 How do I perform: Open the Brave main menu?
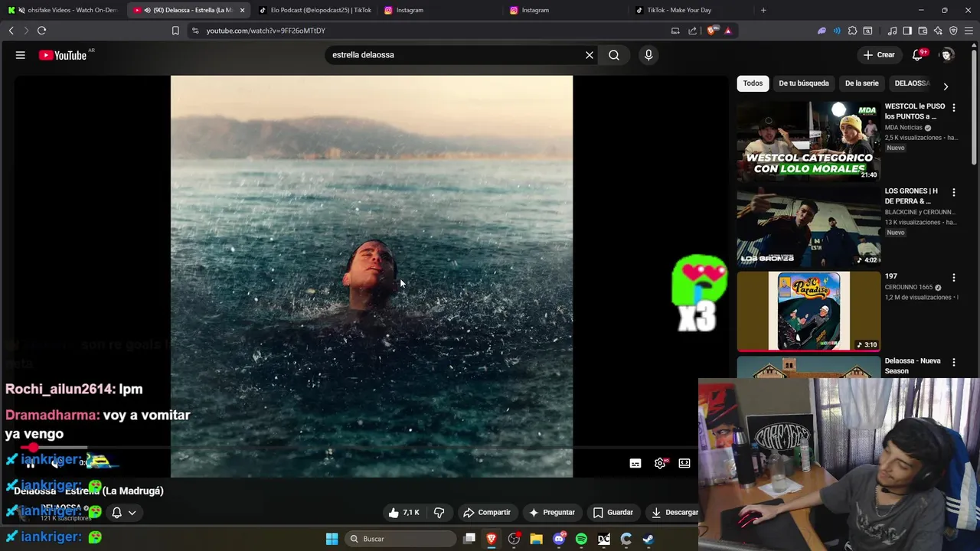[x=969, y=31]
